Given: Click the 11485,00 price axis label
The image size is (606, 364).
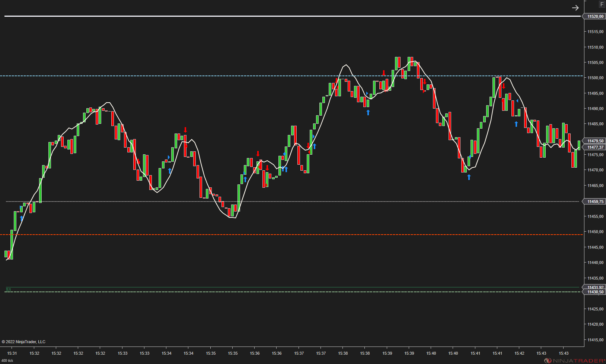Looking at the screenshot, I should coord(596,124).
